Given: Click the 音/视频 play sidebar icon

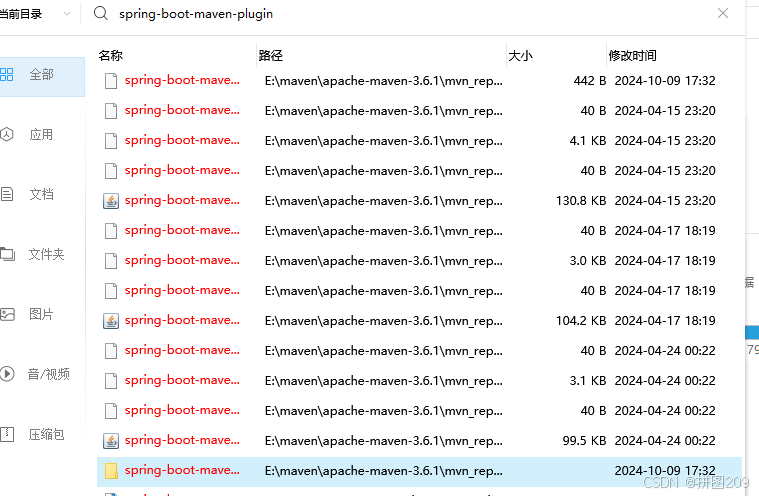Looking at the screenshot, I should 7,374.
